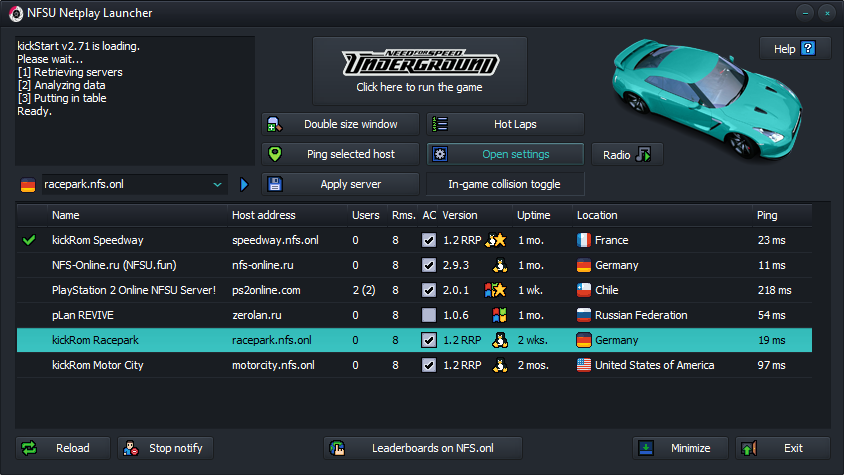Minimize window via title bar button
The image size is (844, 475).
[x=805, y=13]
